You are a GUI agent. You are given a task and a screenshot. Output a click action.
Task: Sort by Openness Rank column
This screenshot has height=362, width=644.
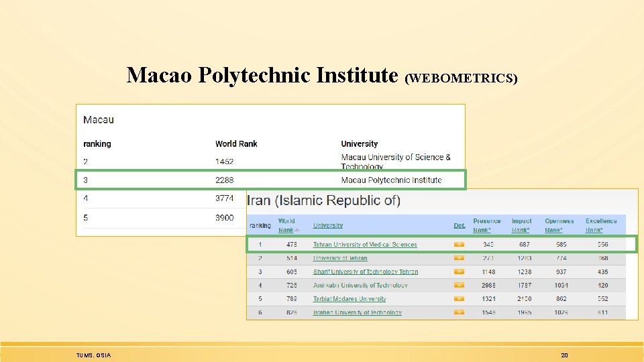tap(559, 225)
